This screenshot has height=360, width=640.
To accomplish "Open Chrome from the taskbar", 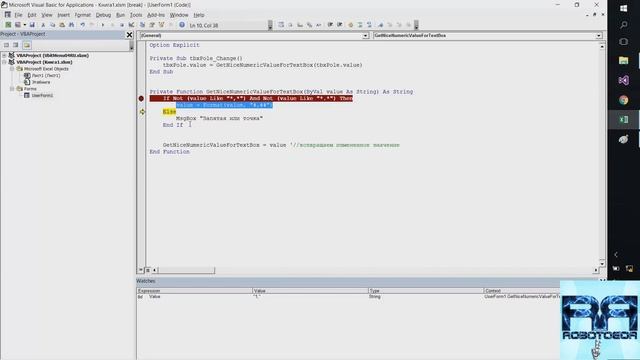I will [x=623, y=100].
